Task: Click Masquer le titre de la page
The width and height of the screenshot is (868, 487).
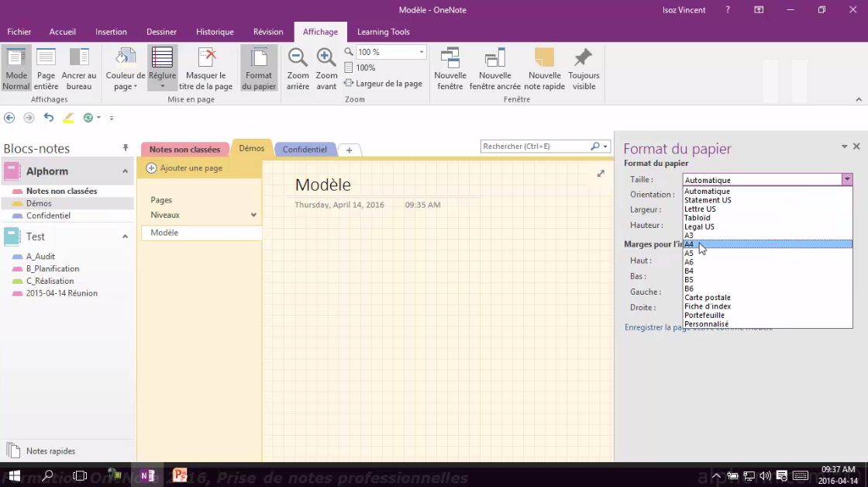Action: tap(205, 69)
